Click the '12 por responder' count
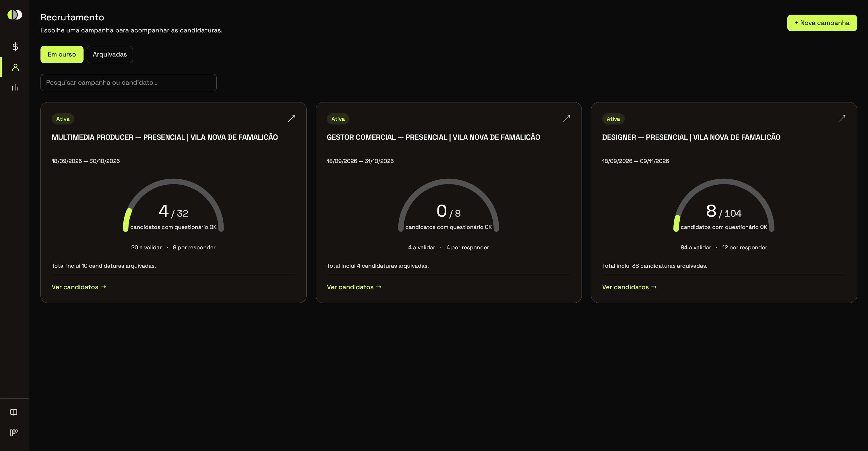Viewport: 868px width, 451px height. (x=745, y=248)
